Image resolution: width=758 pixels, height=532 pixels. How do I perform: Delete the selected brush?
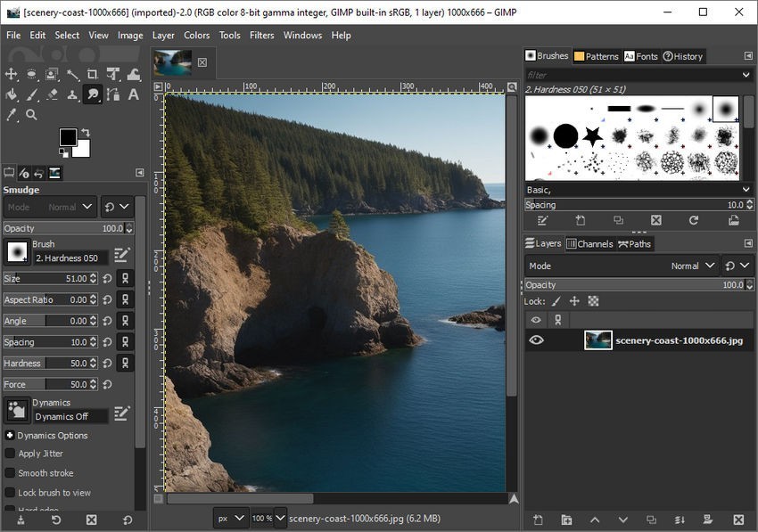tap(655, 221)
